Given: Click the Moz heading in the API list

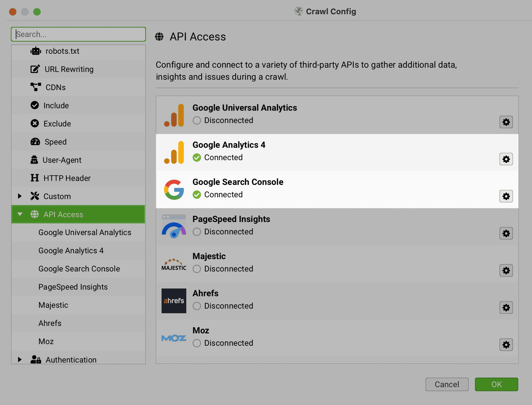Looking at the screenshot, I should [x=201, y=330].
